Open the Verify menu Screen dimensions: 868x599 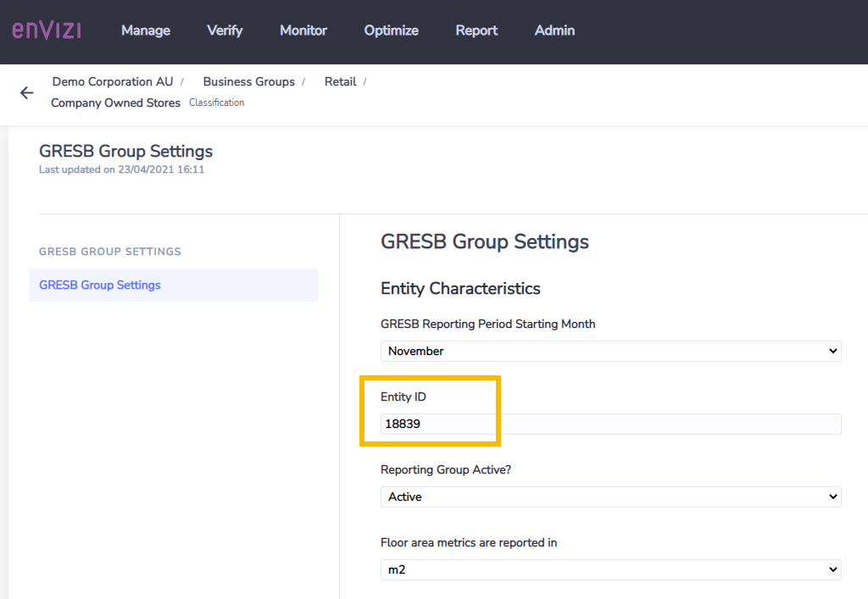225,31
